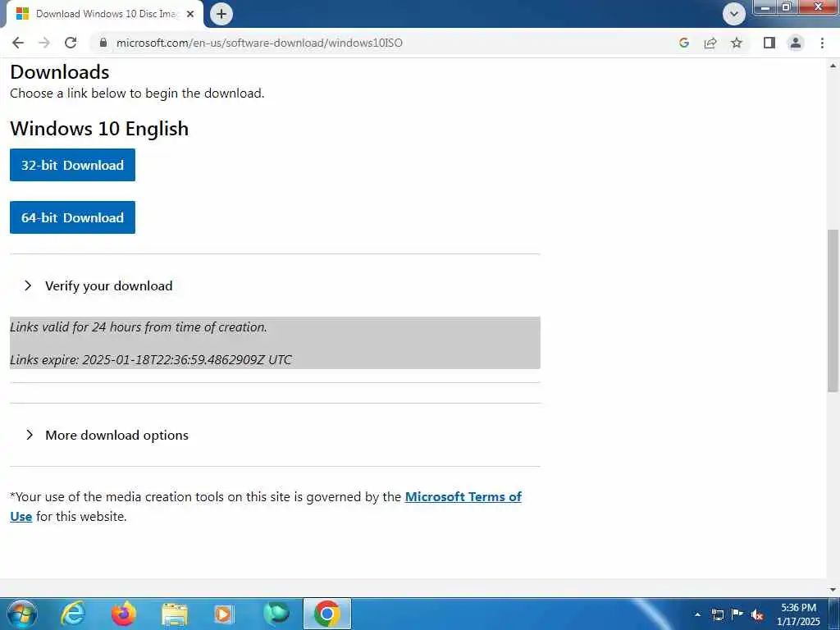Click the scrollbar up arrow
This screenshot has height=630, width=840.
[833, 66]
